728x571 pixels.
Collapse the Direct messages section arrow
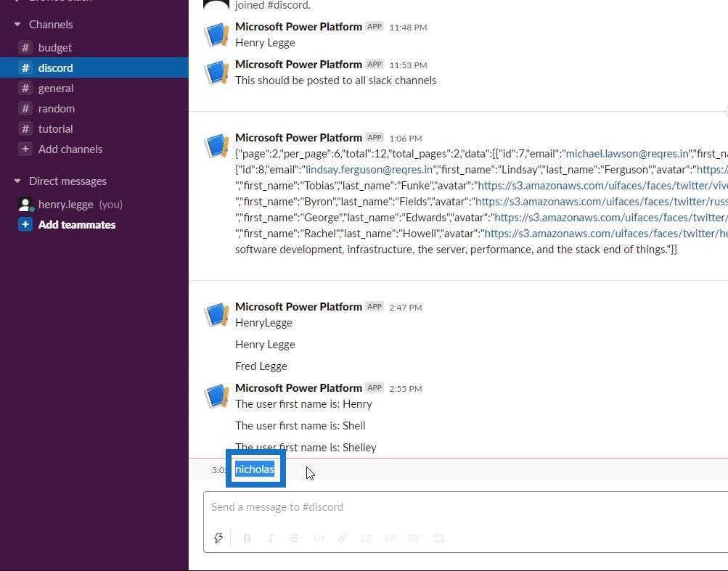pos(17,181)
